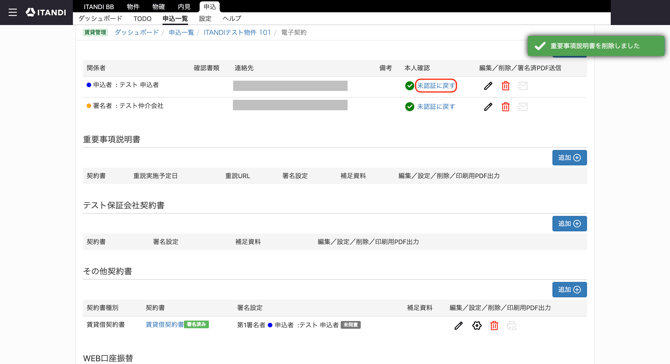Open ダッシュボード in the sub menu
Screen dimensions: 670x364
pyautogui.click(x=100, y=18)
